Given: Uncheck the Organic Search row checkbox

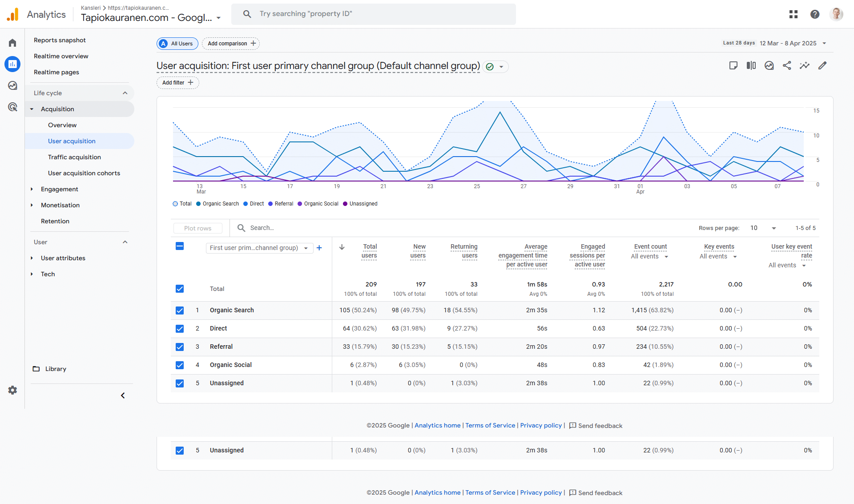Looking at the screenshot, I should tap(180, 310).
